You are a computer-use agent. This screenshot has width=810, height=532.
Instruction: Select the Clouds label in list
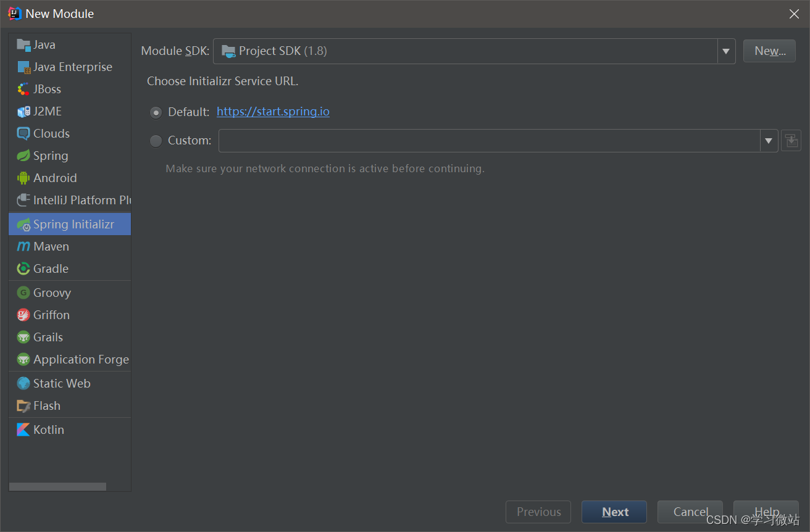(51, 133)
